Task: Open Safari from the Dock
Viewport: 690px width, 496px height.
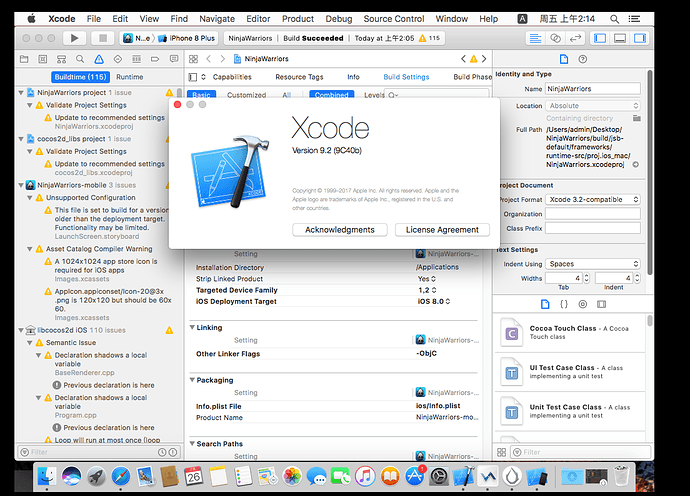Action: 121,477
